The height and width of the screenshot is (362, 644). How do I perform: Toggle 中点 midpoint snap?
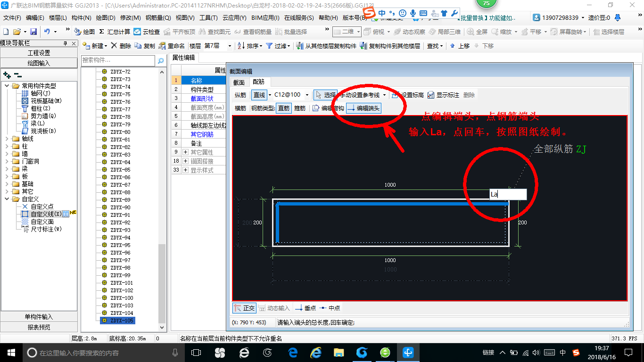click(x=330, y=308)
